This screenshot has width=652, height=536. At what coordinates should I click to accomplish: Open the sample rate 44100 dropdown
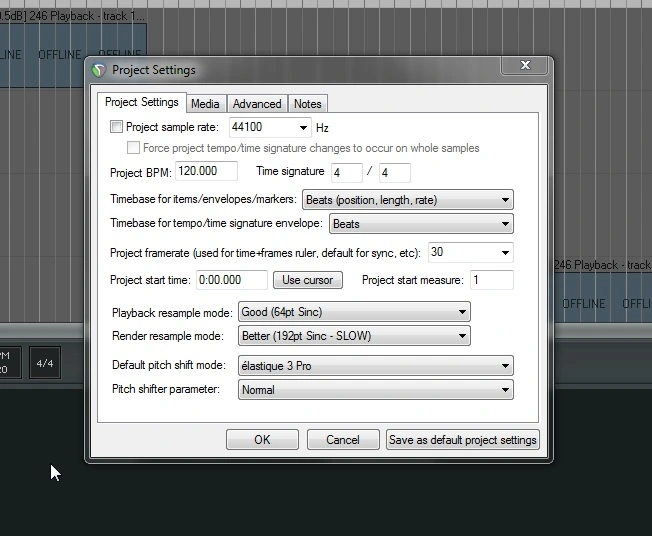270,127
